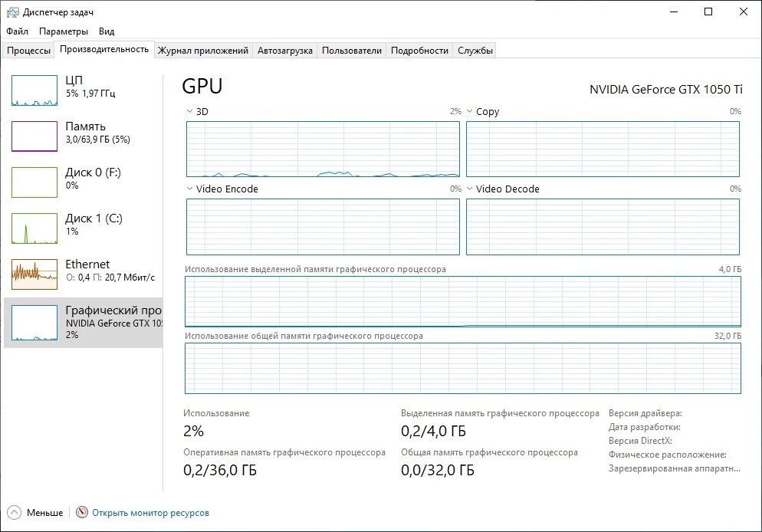Click the dedicated GPU memory usage graph
The height and width of the screenshot is (532, 762).
[x=463, y=301]
